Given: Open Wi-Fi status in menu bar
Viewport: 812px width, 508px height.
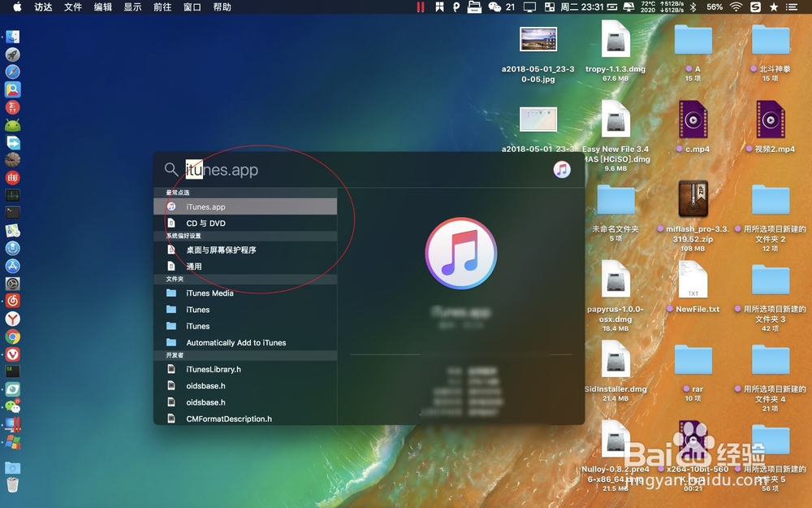Looking at the screenshot, I should coord(736,7).
